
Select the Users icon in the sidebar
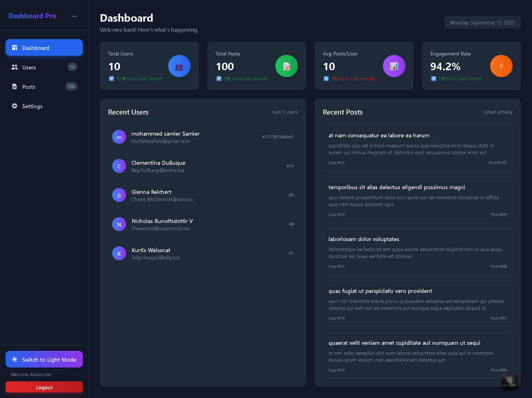14,67
